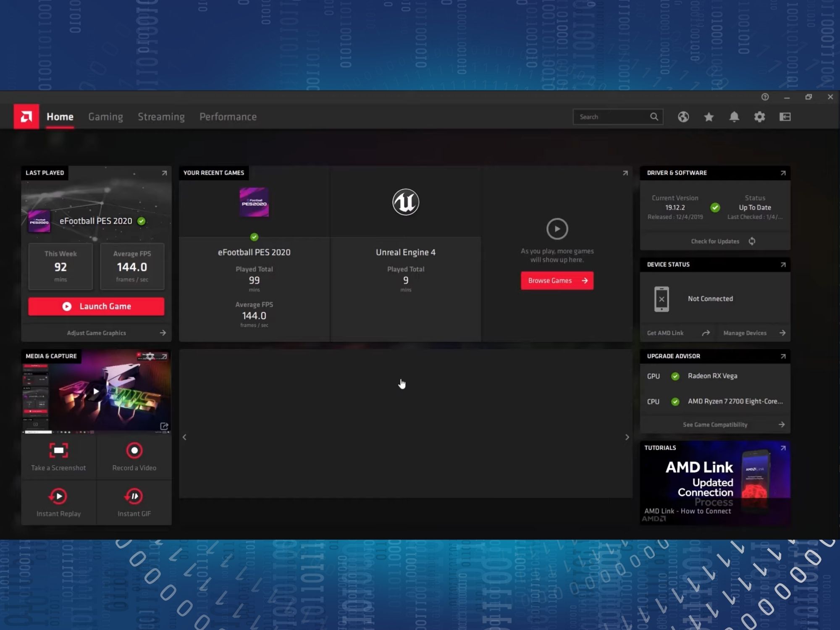This screenshot has width=840, height=630.
Task: Click Record a Video
Action: tap(134, 457)
